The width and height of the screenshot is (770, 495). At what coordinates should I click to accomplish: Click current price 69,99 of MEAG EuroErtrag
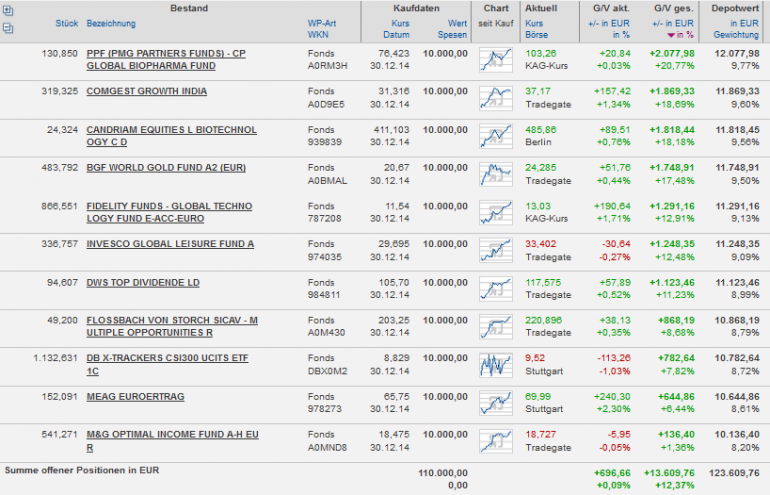pyautogui.click(x=538, y=397)
